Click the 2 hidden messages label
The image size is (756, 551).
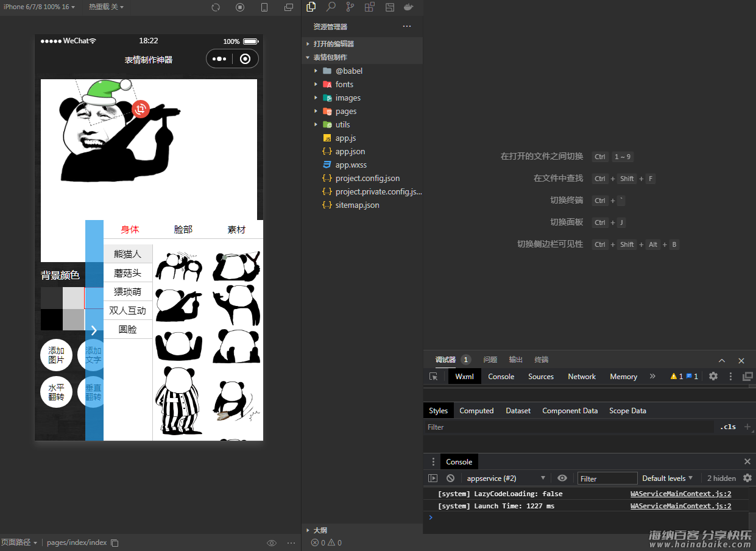click(721, 478)
